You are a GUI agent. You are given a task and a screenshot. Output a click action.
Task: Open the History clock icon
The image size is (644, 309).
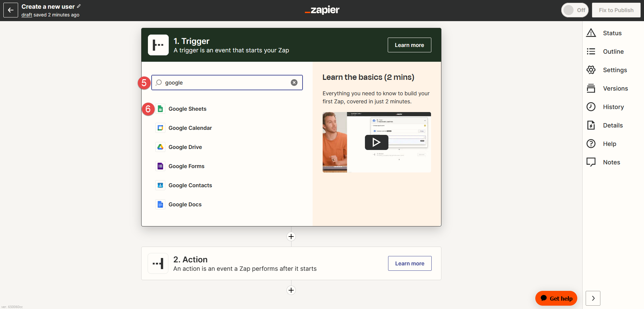point(591,107)
